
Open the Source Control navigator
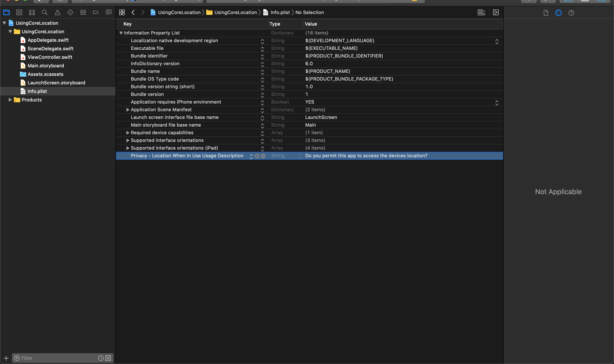pos(19,12)
